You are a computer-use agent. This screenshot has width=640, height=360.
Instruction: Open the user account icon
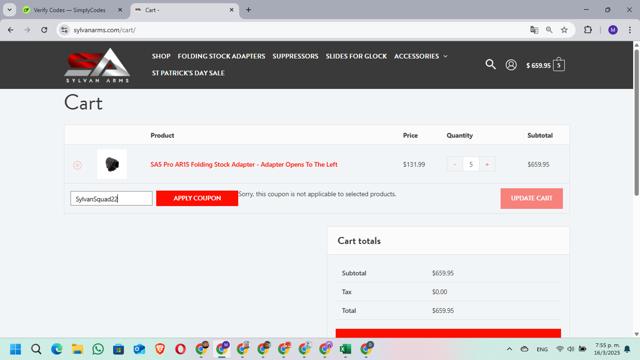(x=511, y=65)
